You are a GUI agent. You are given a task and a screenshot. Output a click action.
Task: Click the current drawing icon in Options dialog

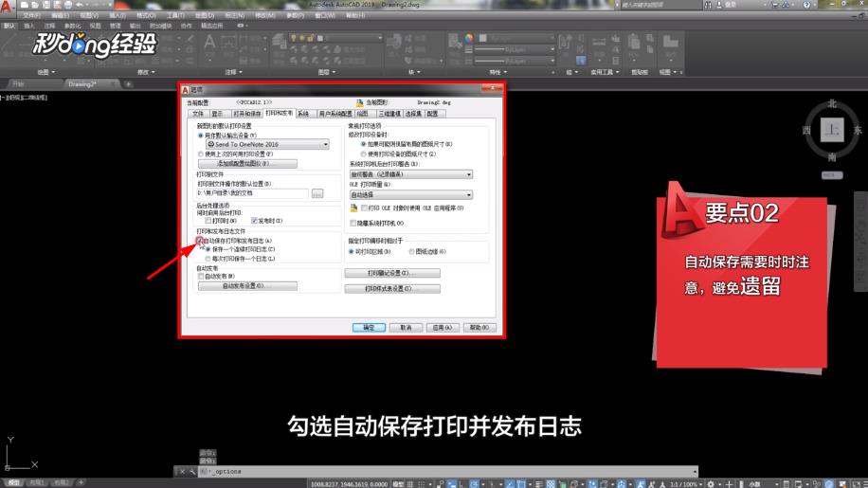point(359,103)
